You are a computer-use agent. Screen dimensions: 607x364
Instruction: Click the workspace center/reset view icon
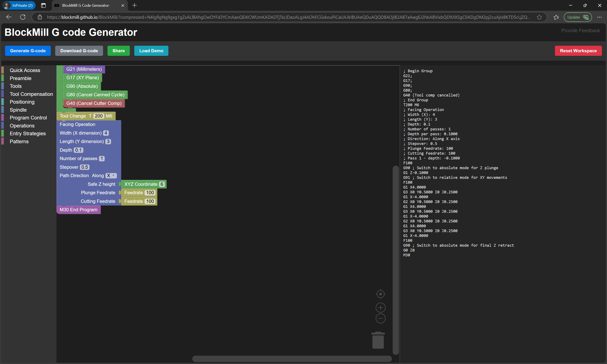(380, 294)
